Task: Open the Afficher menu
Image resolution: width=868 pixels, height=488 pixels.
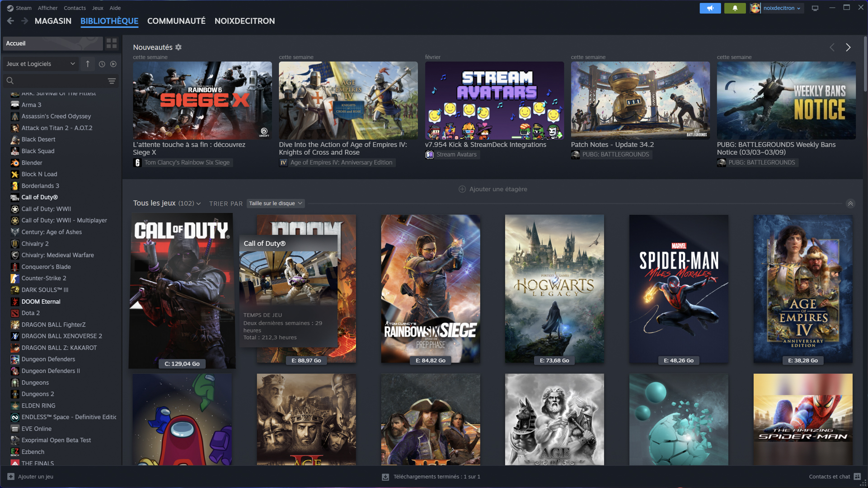Action: pos(47,8)
